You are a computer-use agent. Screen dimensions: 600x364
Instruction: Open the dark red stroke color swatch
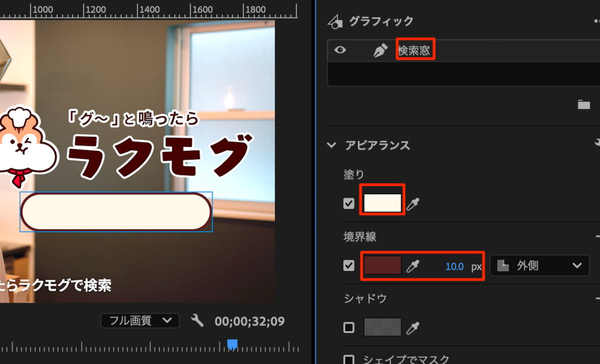[383, 266]
